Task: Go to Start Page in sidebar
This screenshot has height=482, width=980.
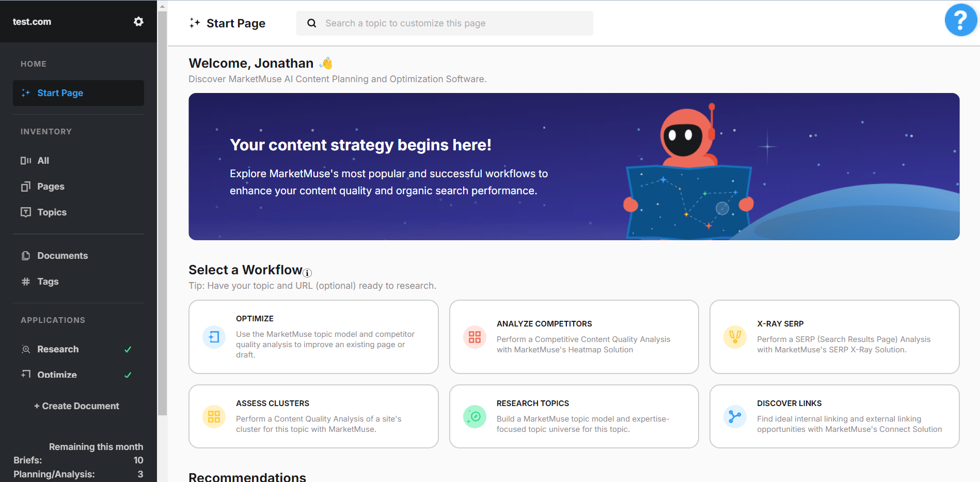Action: 78,93
